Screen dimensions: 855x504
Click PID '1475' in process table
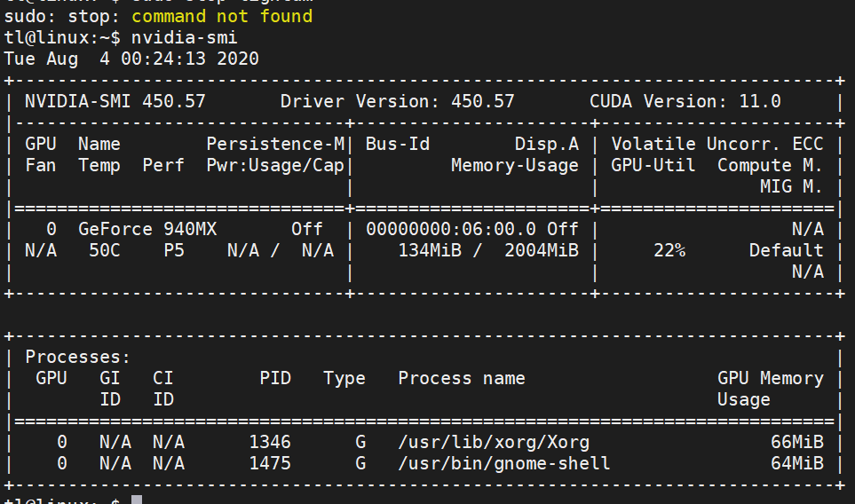coord(270,463)
